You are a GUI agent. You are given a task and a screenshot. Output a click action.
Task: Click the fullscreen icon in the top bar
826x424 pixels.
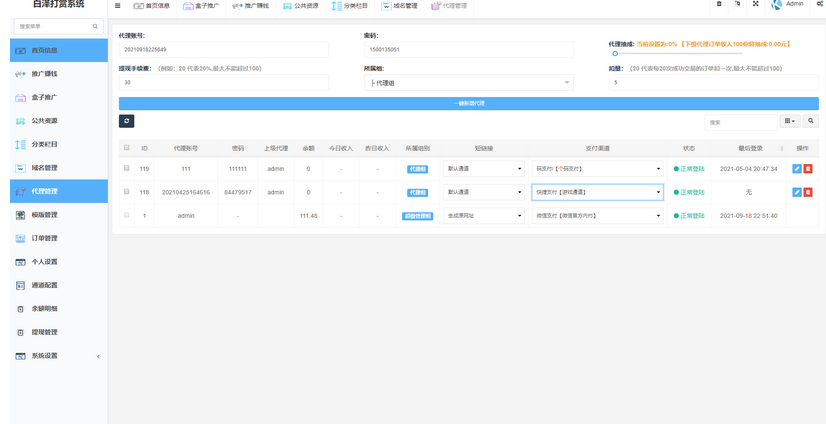pyautogui.click(x=755, y=4)
